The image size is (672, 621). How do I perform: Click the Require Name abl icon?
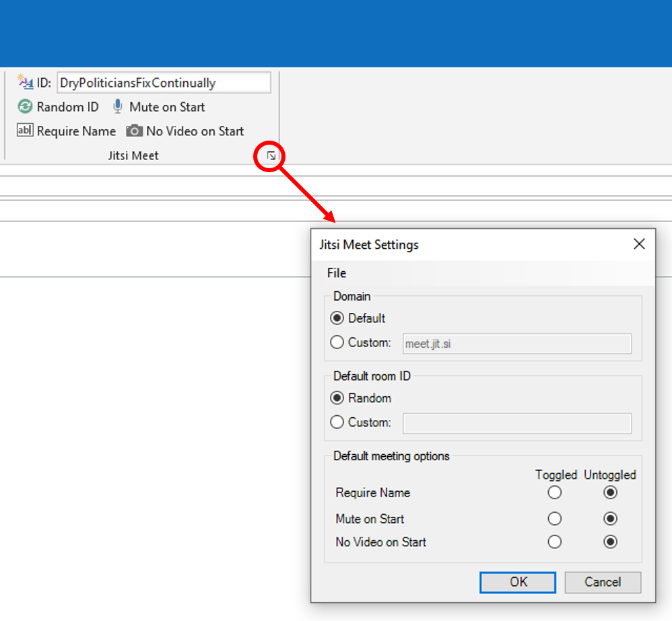(x=24, y=130)
